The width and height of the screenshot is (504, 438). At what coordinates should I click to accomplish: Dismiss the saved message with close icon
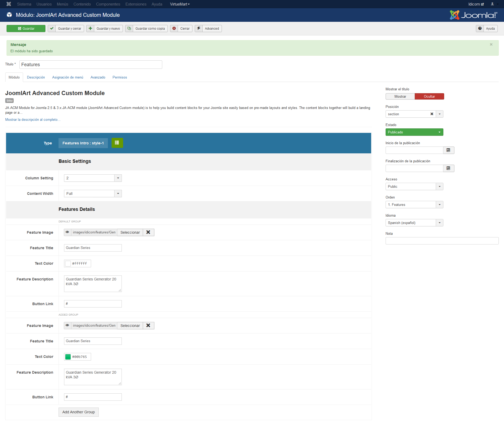click(491, 44)
